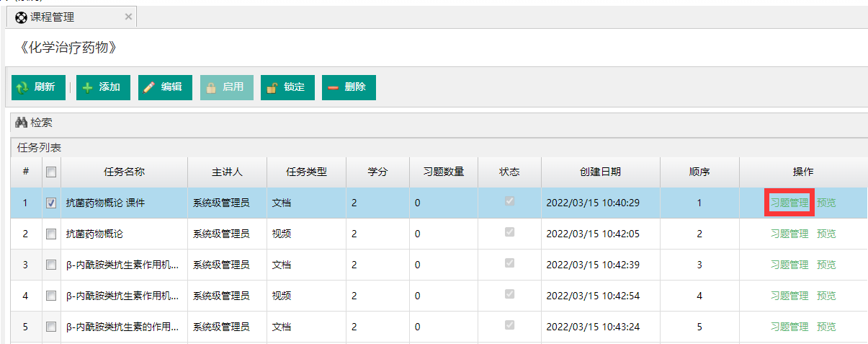Check the checkbox for row 3

[51, 265]
